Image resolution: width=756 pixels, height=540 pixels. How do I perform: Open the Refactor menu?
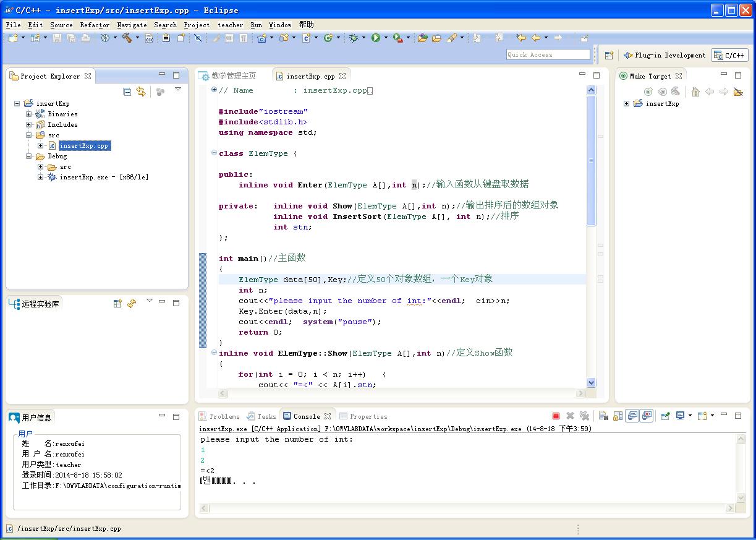95,25
